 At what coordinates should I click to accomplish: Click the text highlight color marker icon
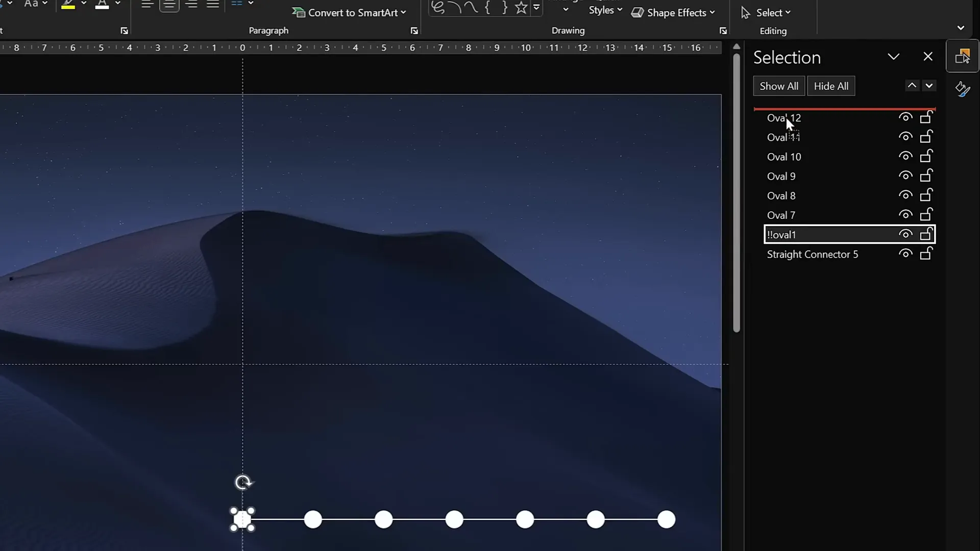(68, 4)
